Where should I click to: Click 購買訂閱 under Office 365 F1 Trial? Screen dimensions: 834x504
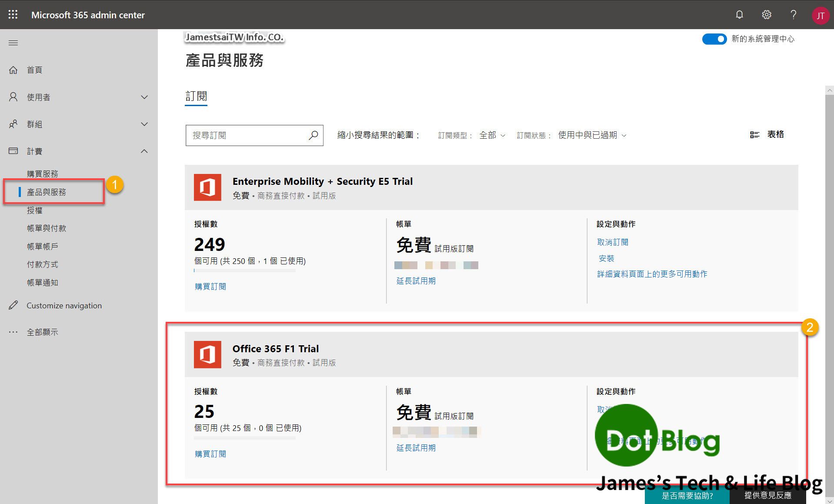pyautogui.click(x=210, y=454)
